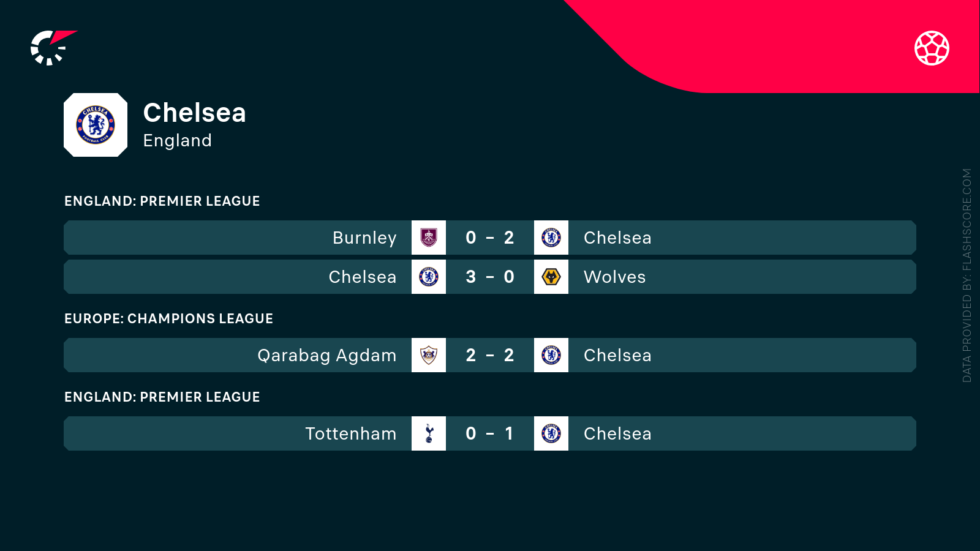Image resolution: width=980 pixels, height=551 pixels.
Task: Open the Tottenham 0 - 1 score
Action: pos(490,433)
